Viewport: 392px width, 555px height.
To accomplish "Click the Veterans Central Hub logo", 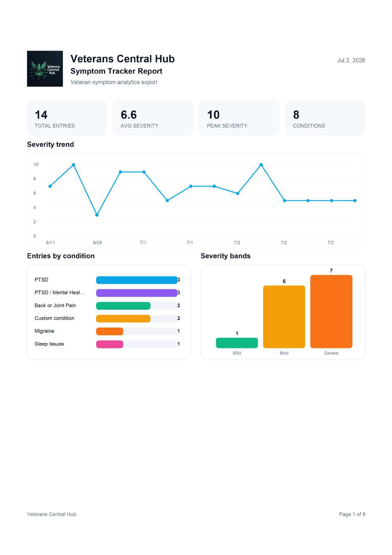I will 45,69.
